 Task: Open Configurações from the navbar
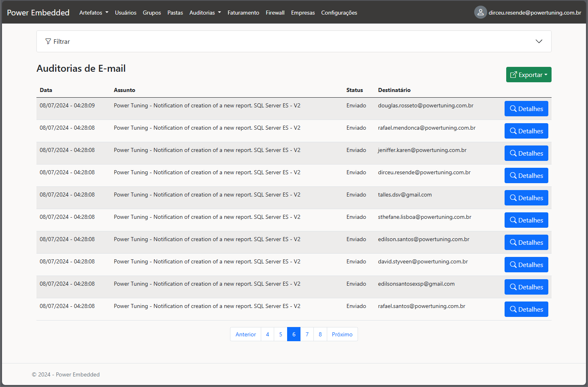pyautogui.click(x=339, y=13)
